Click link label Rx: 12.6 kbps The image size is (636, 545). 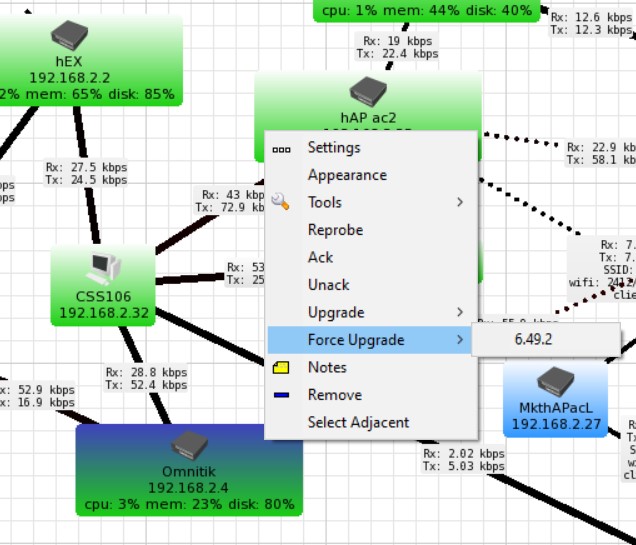(x=591, y=17)
